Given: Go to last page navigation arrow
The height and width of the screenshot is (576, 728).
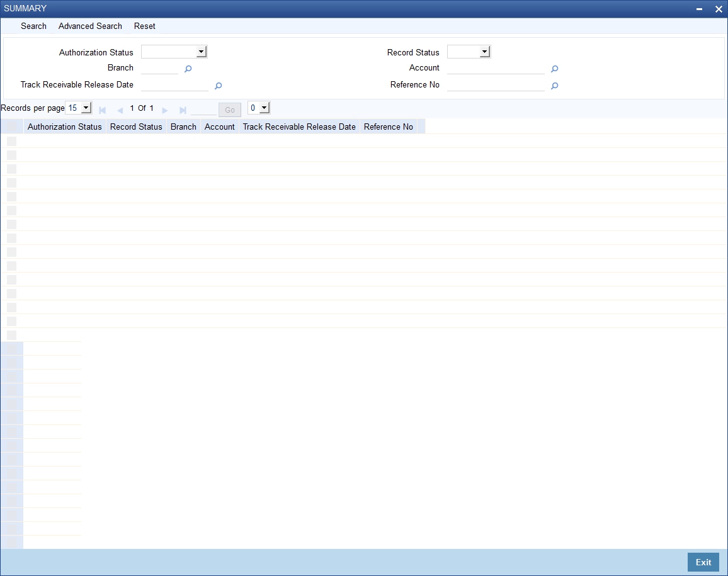Looking at the screenshot, I should [x=183, y=110].
